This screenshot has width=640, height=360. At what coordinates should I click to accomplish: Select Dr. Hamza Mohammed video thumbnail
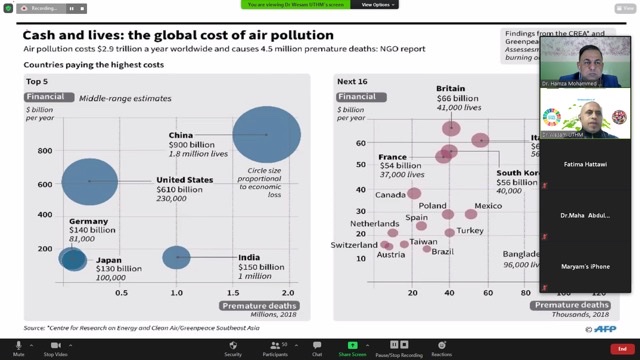[x=585, y=62]
